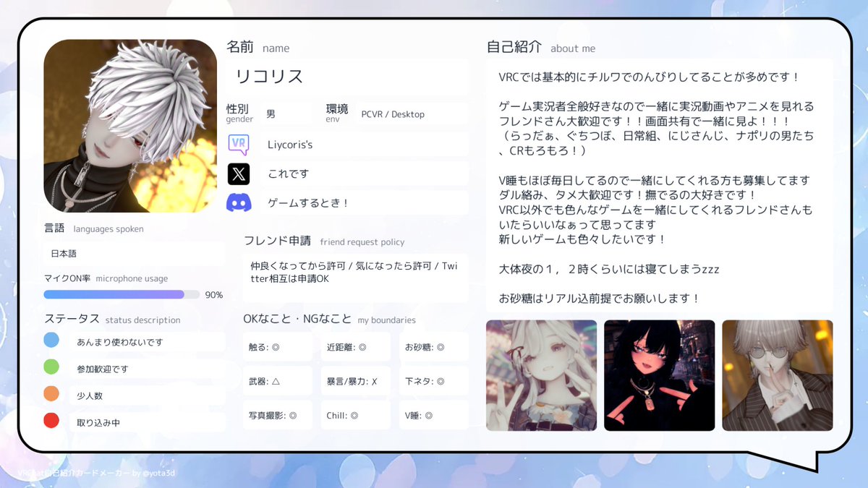The width and height of the screenshot is (868, 488).
Task: Click the rightmost avatar thumbnail photo
Action: pyautogui.click(x=777, y=374)
